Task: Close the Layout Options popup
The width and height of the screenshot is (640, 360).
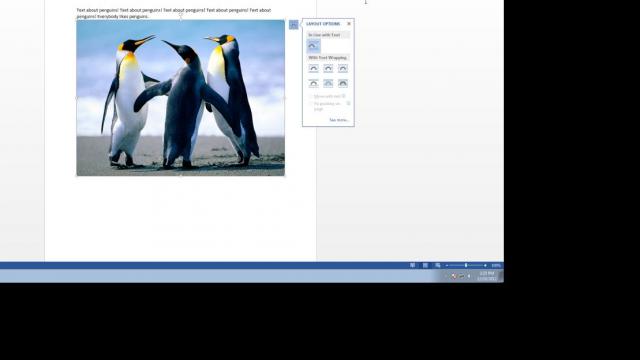Action: click(x=349, y=24)
